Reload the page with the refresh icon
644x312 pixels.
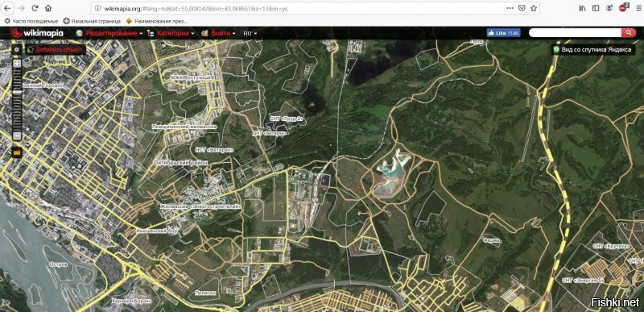click(35, 8)
